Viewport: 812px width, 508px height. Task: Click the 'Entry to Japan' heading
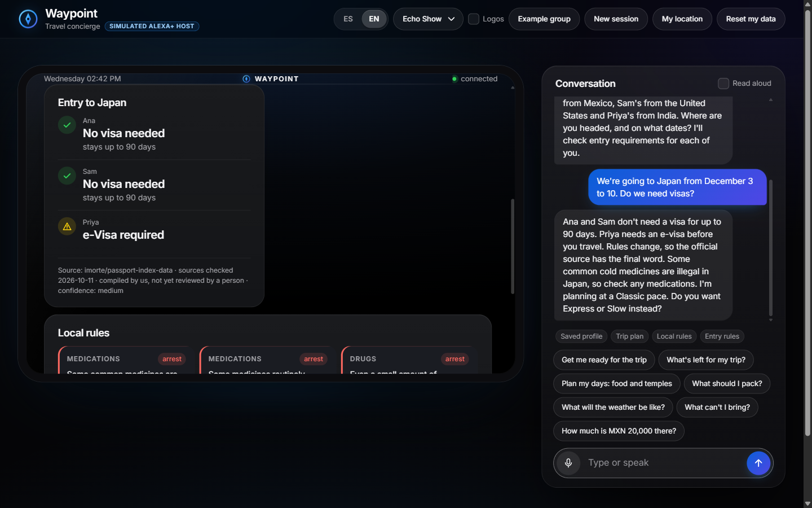92,103
